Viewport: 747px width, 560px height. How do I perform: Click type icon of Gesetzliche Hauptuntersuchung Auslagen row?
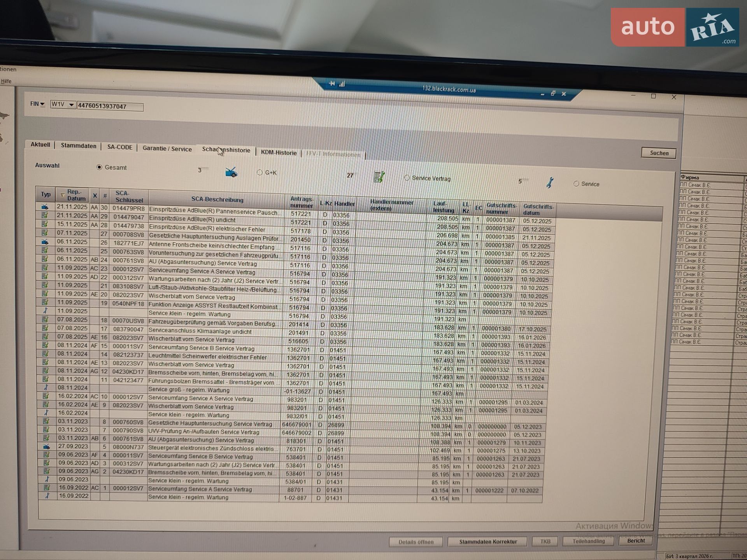click(45, 233)
